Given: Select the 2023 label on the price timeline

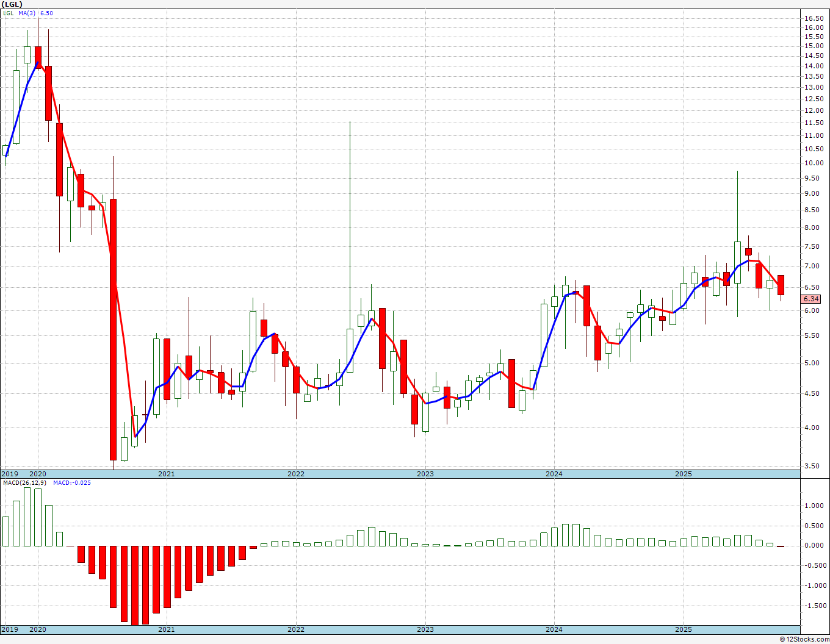Looking at the screenshot, I should point(425,474).
